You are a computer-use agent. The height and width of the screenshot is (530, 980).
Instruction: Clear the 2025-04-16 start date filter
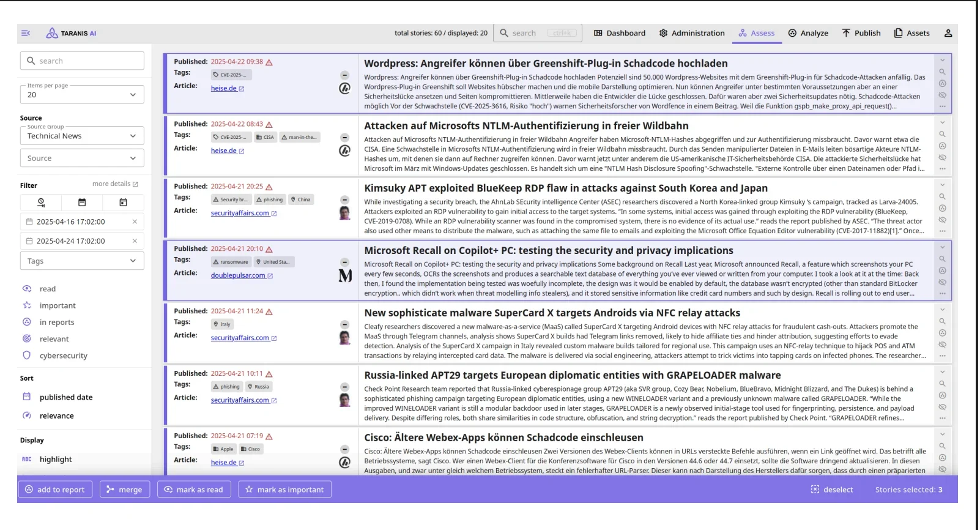point(135,222)
